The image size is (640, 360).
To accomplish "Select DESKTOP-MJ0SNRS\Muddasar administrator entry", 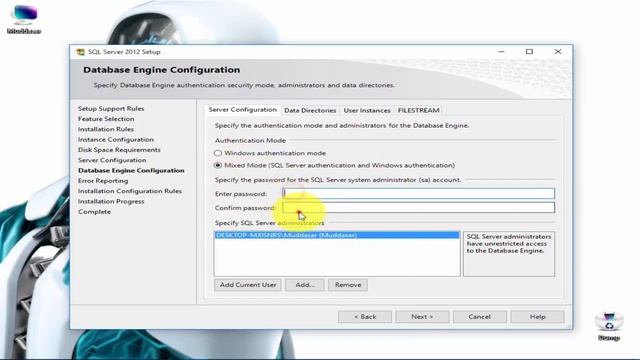I will click(337, 235).
